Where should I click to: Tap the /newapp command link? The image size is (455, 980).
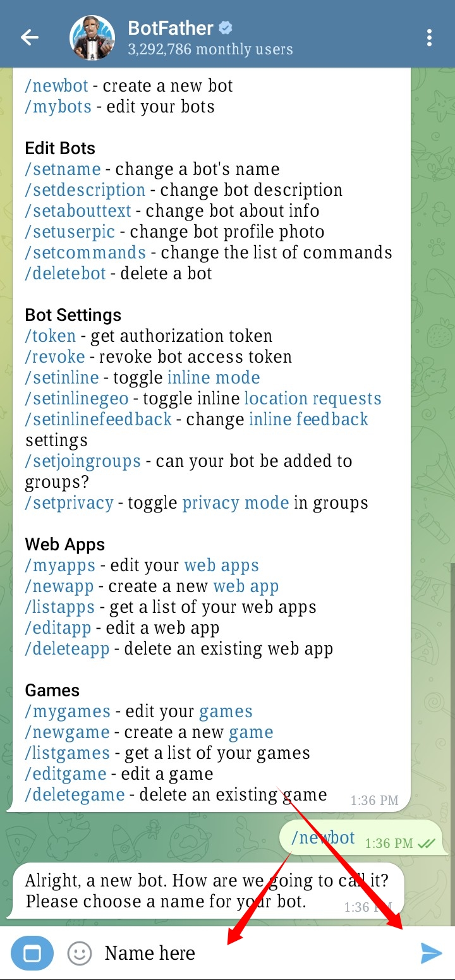pyautogui.click(x=59, y=586)
